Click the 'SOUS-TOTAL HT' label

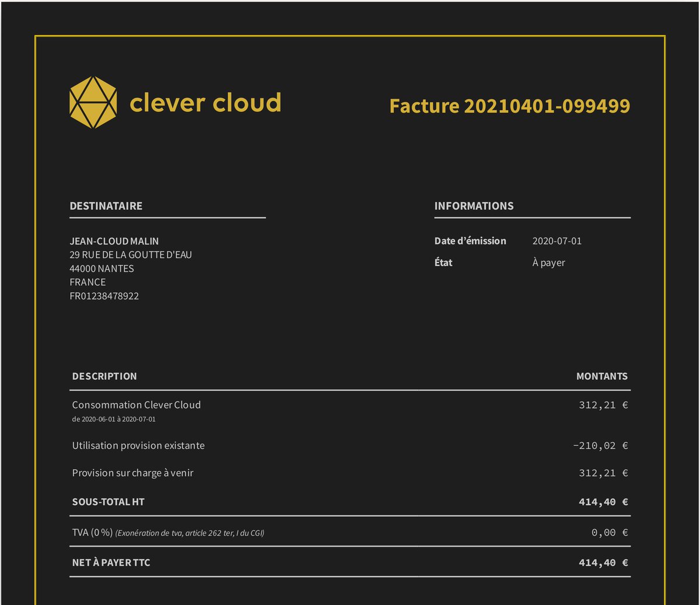pyautogui.click(x=108, y=502)
